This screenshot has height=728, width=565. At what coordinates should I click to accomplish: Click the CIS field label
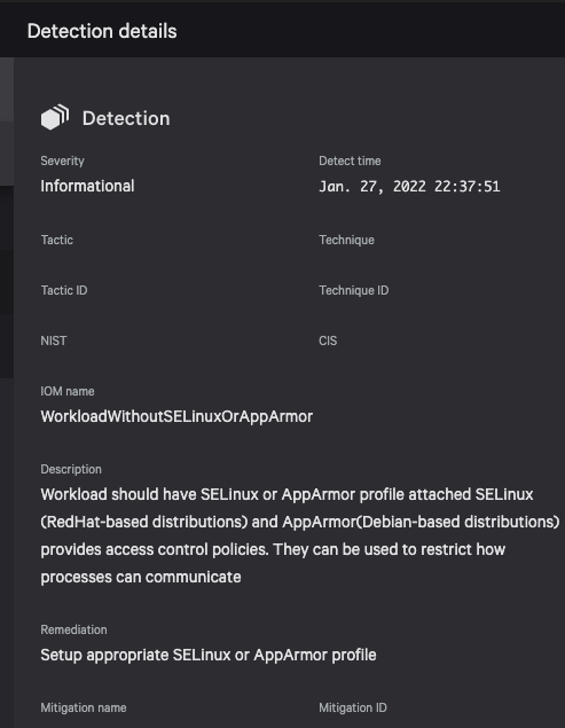pyautogui.click(x=328, y=341)
